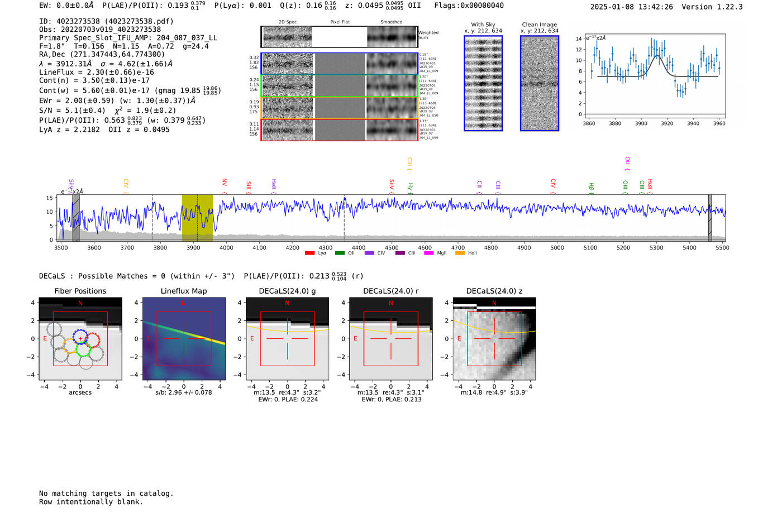
Task: Open the Weighted Sum 2D spectrum strip
Action: (339, 37)
